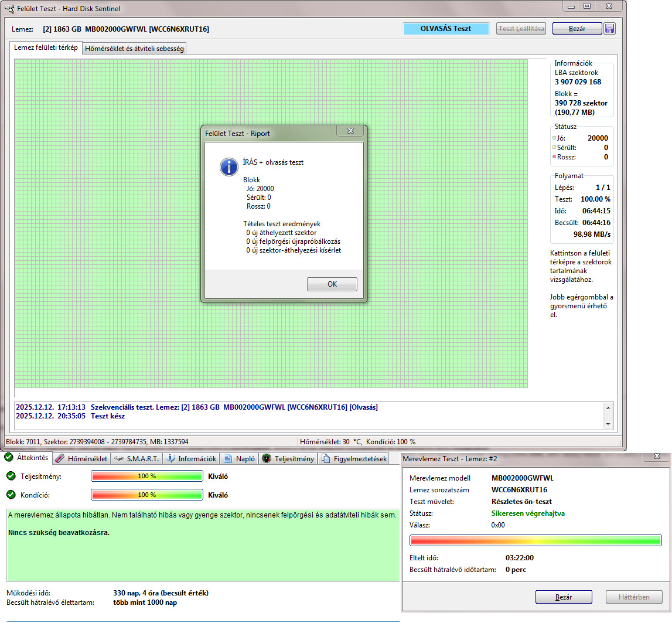Click the több mint 1000 nap value
This screenshot has width=672, height=623.
point(145,602)
